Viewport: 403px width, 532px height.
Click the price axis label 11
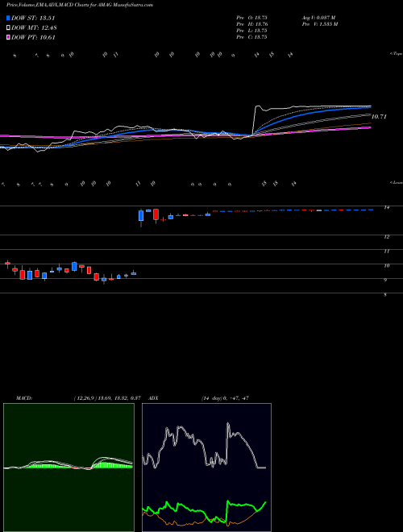386,251
